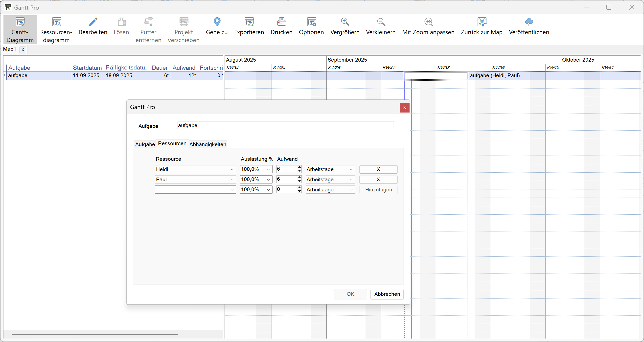Open Auslastung dropdown in Paul row
Viewport: 644px width, 342px height.
point(269,180)
